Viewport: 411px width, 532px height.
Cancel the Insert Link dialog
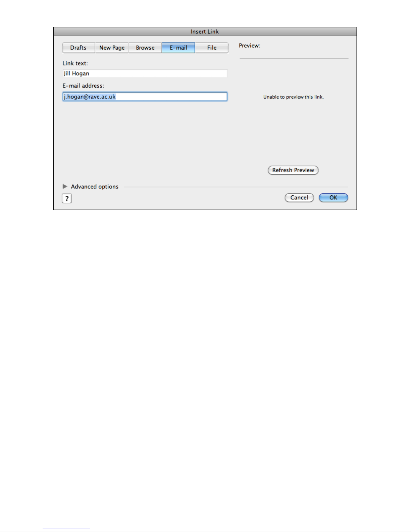click(x=299, y=198)
